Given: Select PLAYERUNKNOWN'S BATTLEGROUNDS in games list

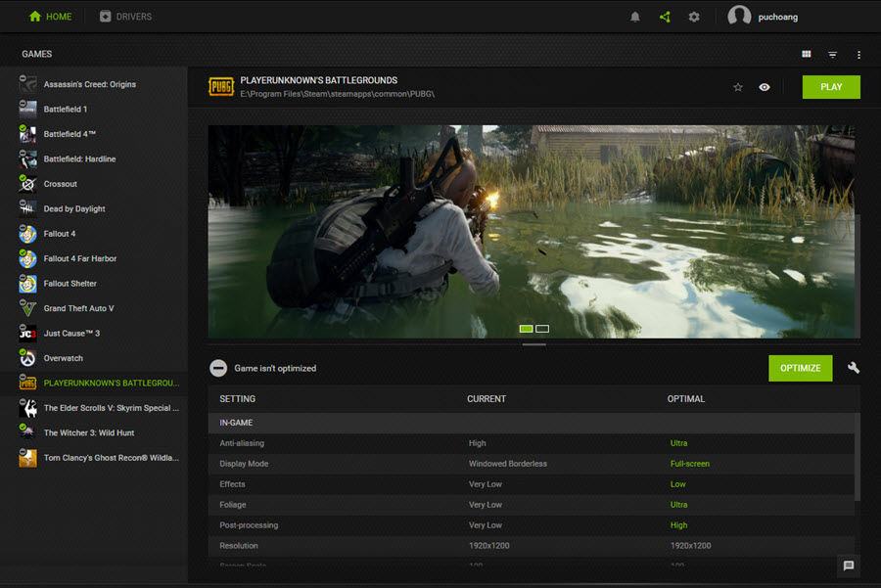Looking at the screenshot, I should click(x=94, y=383).
